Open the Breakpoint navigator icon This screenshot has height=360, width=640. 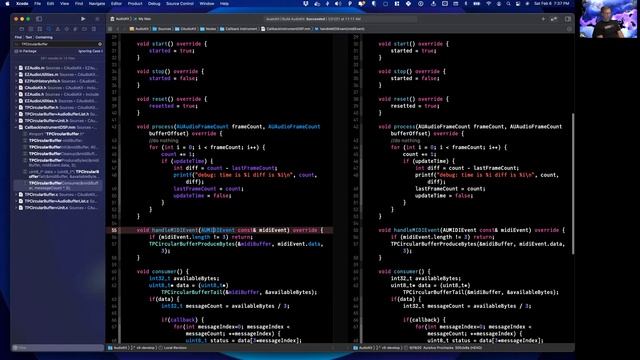[84, 29]
